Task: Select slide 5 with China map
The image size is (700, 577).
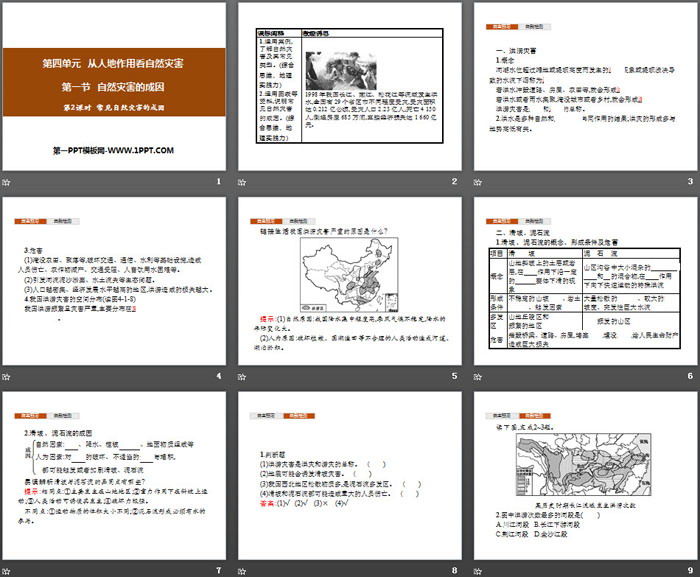Action: 350,281
